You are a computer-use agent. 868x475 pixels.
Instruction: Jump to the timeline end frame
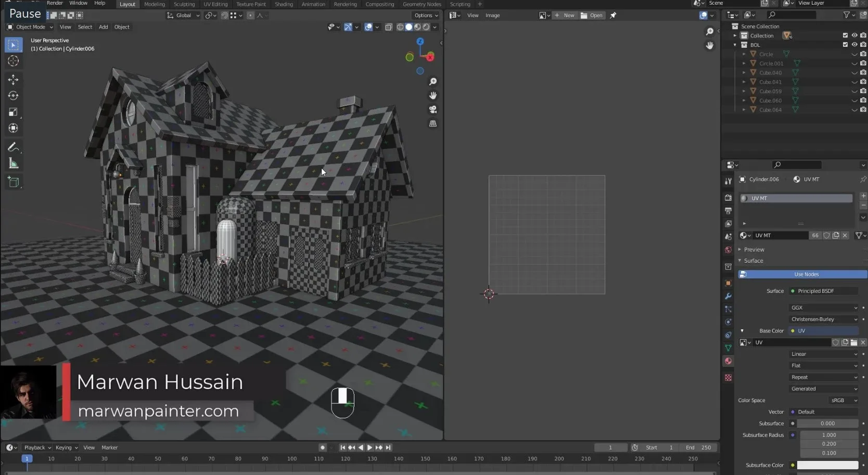(388, 447)
